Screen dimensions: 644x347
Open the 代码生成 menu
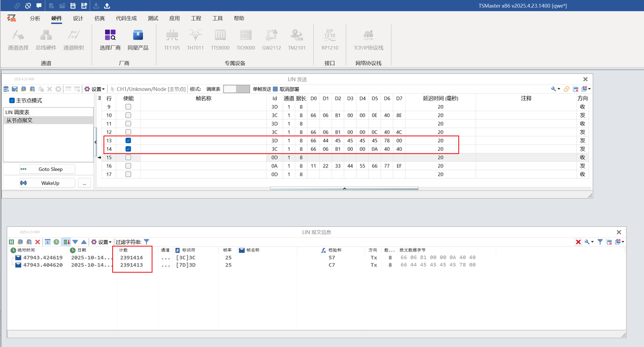click(x=126, y=18)
